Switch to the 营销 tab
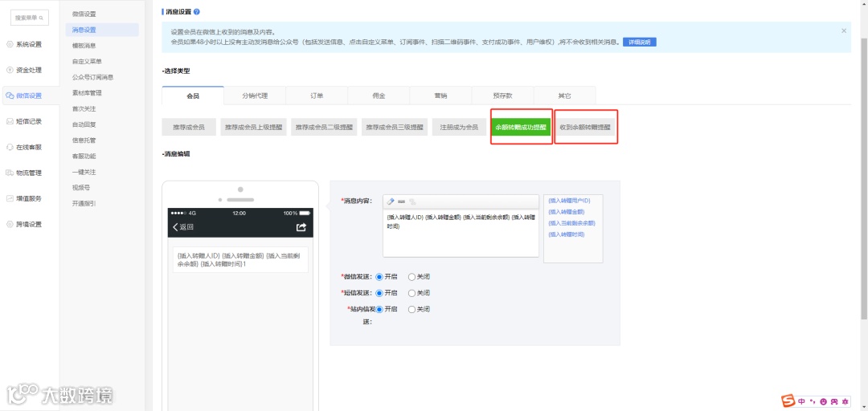Viewport: 868px width, 411px height. (440, 96)
